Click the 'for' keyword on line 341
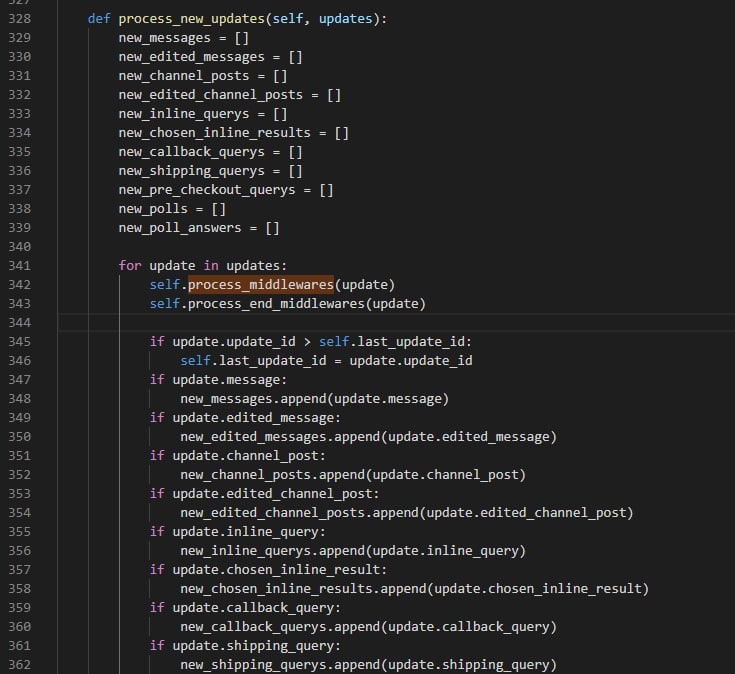This screenshot has width=735, height=674. [x=130, y=266]
